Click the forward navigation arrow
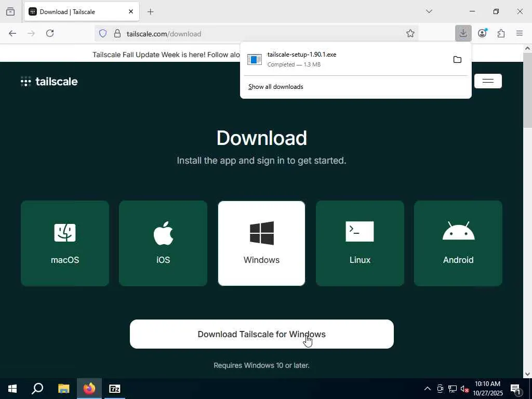Screen dimensions: 532x399 (31, 33)
